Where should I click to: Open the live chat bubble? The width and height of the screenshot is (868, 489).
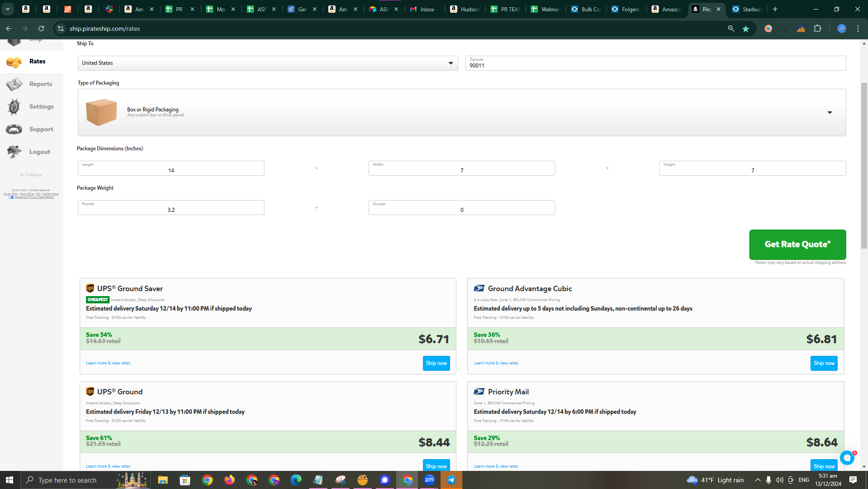[x=847, y=458]
